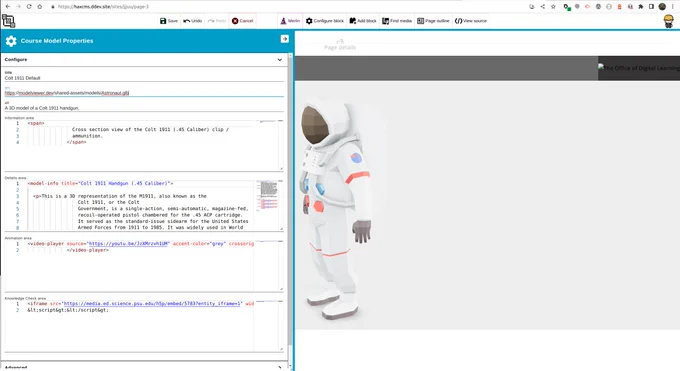Cancel editing with the Cancel button
The image size is (680, 371).
[242, 21]
